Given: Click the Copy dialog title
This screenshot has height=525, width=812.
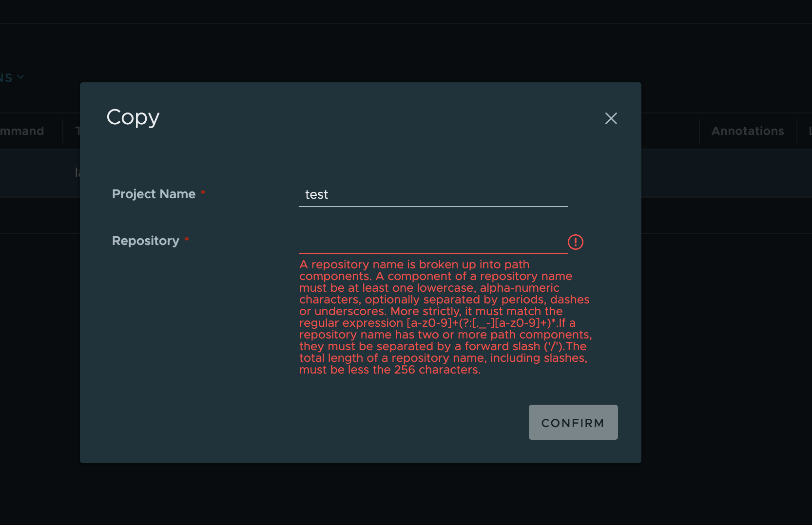Looking at the screenshot, I should (x=133, y=117).
